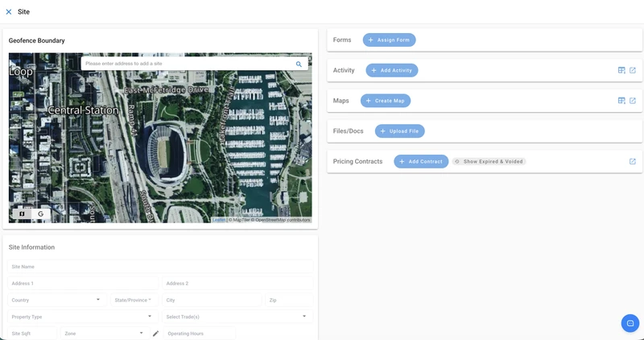Open the Country dropdown

[57, 301]
